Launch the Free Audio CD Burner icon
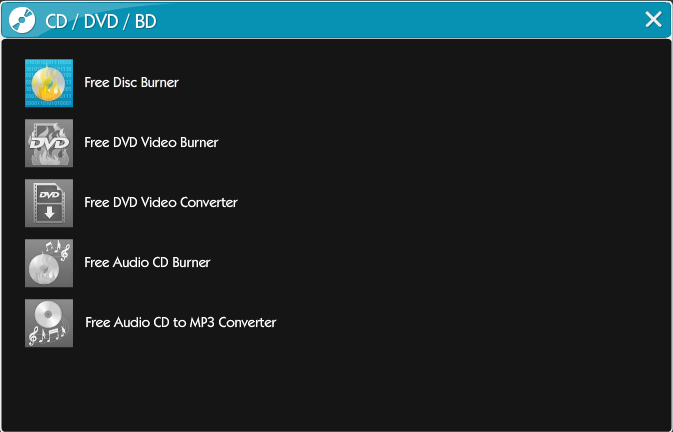Image resolution: width=673 pixels, height=432 pixels. tap(49, 263)
